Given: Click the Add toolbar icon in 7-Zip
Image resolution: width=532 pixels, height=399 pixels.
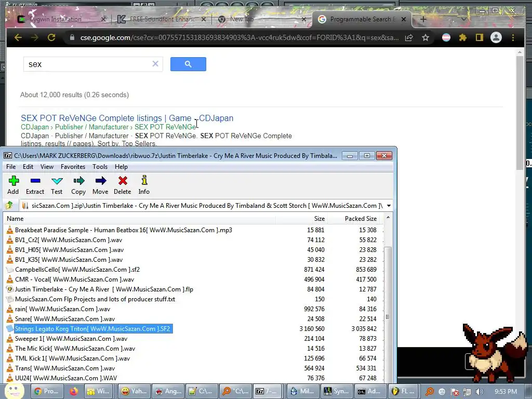Looking at the screenshot, I should coord(13,185).
